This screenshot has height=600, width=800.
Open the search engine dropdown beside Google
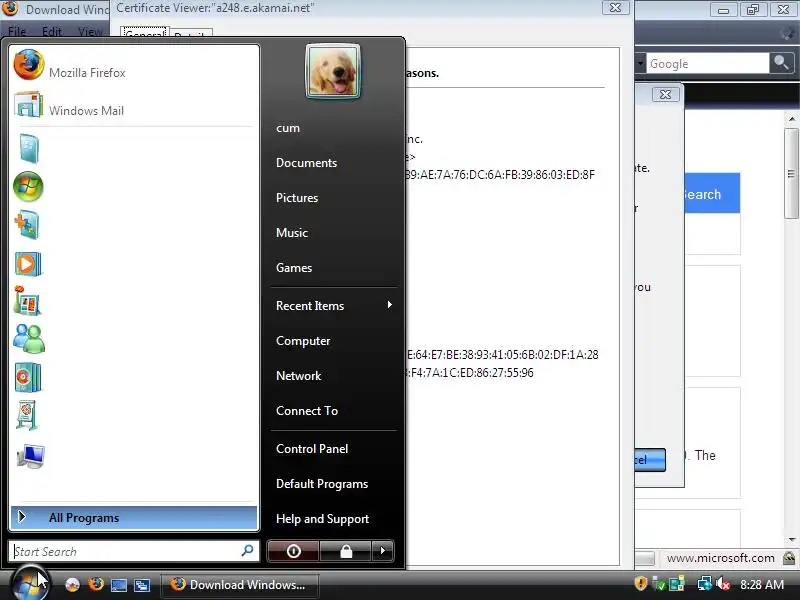640,64
